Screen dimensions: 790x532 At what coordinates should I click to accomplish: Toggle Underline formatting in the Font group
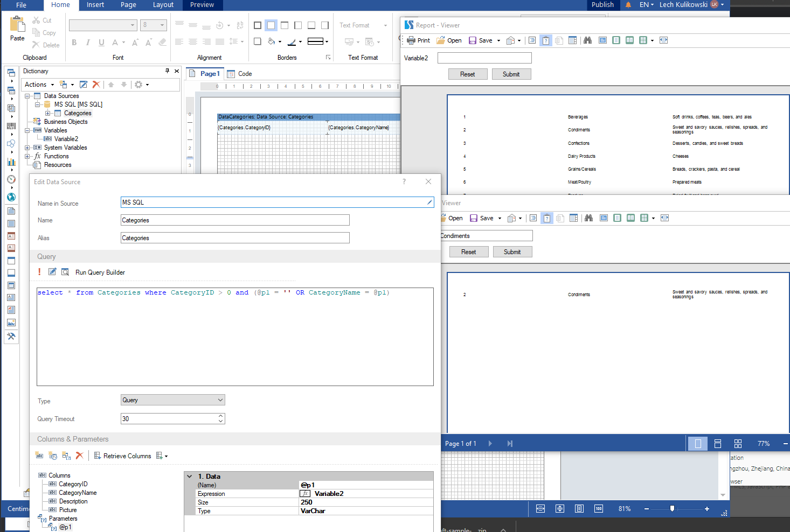point(101,43)
